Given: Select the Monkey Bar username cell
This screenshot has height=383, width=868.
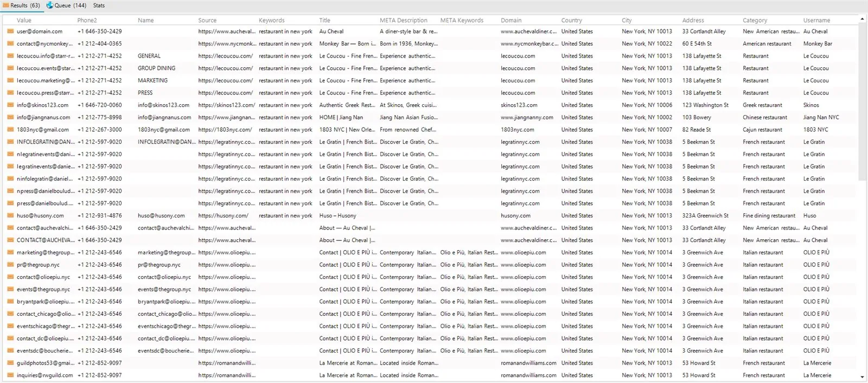Looking at the screenshot, I should (x=818, y=44).
